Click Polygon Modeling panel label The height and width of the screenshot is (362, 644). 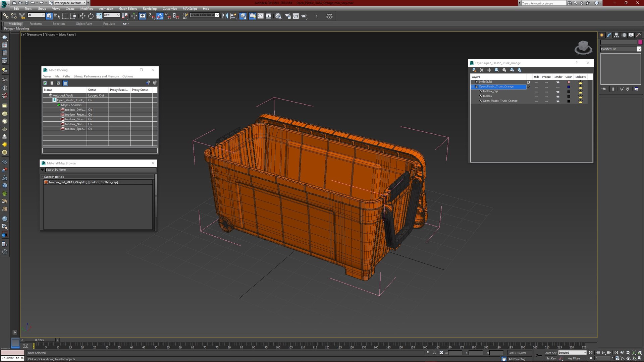pos(16,28)
